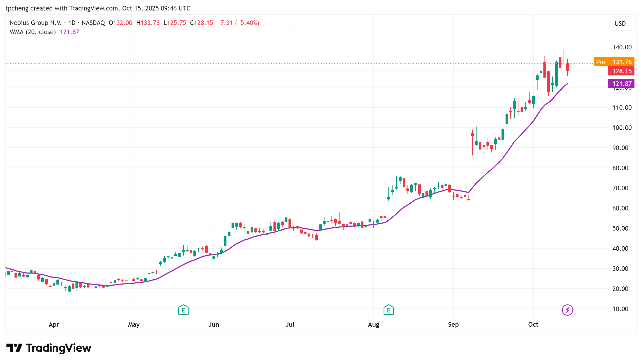Click the USD currency button

[x=620, y=24]
